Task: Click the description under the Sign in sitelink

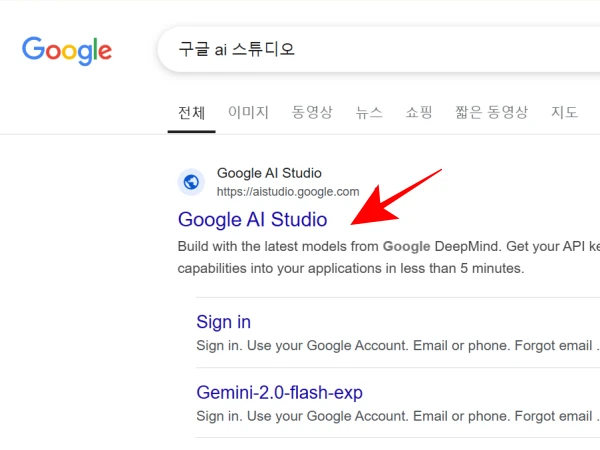Action: click(x=398, y=346)
